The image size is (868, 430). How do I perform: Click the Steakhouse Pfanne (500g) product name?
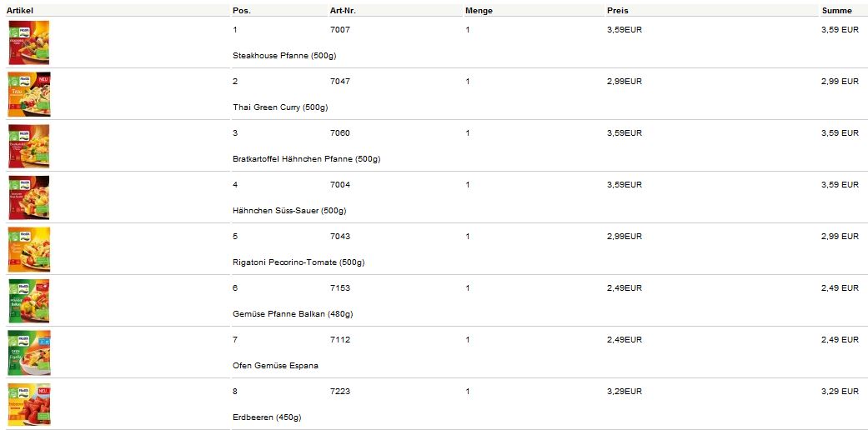tap(283, 56)
